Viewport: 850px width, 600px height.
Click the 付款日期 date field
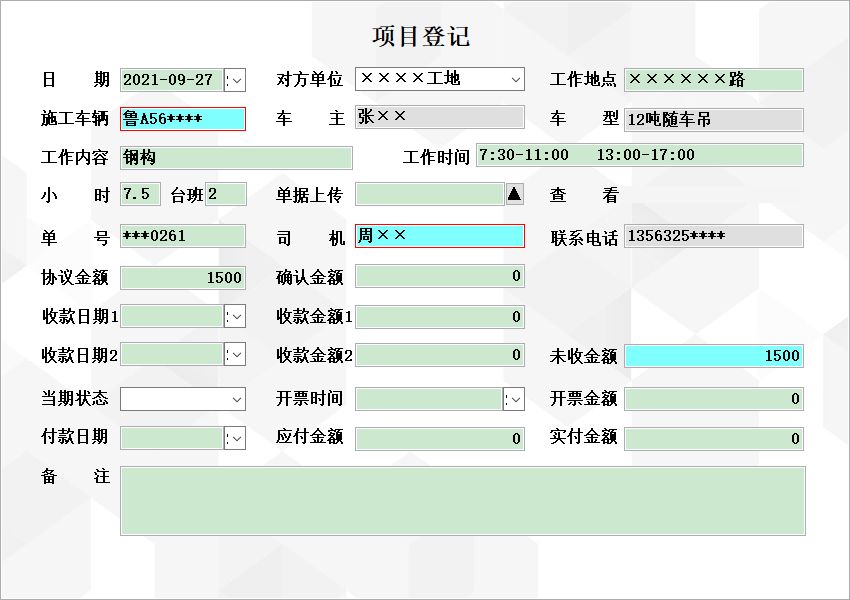click(172, 438)
